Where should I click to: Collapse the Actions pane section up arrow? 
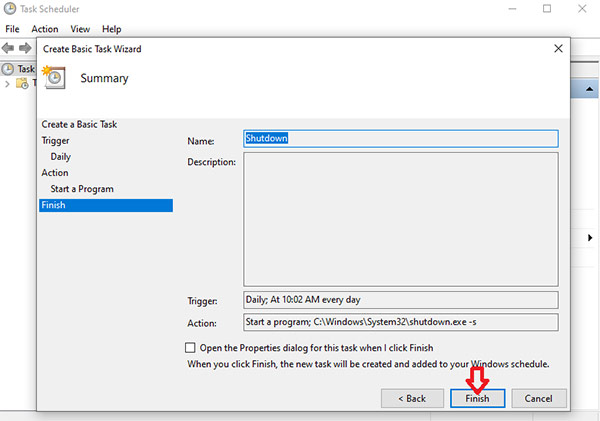pos(589,89)
